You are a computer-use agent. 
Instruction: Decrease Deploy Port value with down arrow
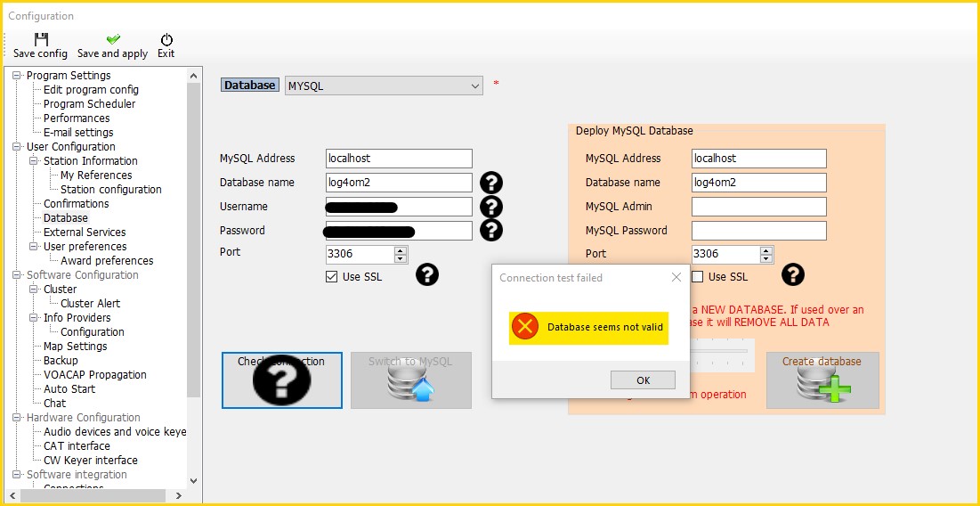[766, 258]
